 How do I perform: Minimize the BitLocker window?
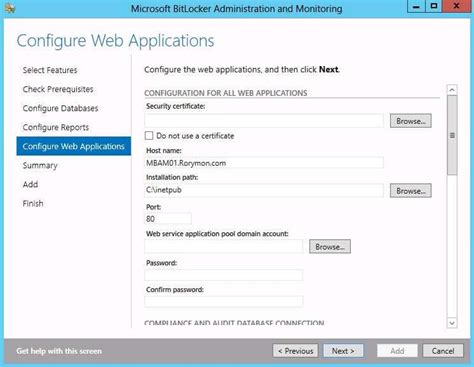tap(416, 6)
